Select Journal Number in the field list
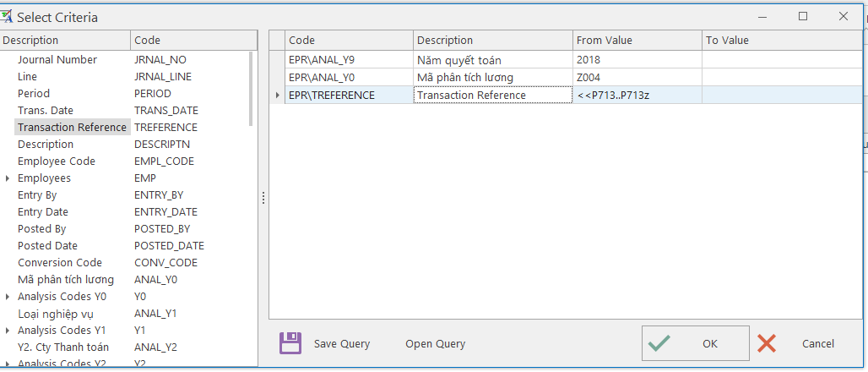This screenshot has height=372, width=868. tap(57, 60)
